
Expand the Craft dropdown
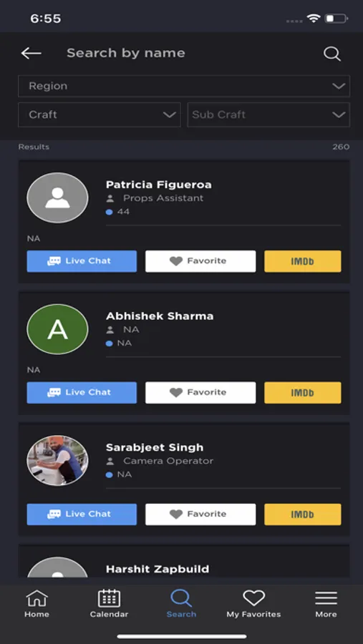coord(100,114)
